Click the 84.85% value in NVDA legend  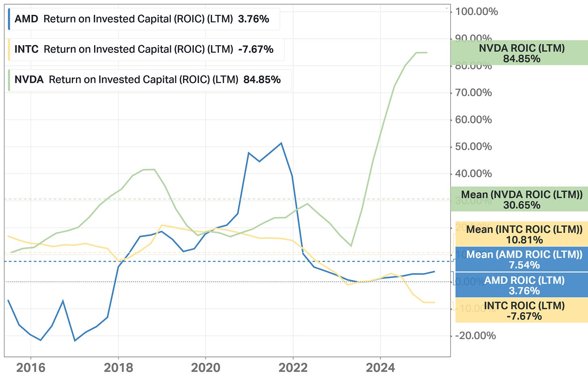262,79
